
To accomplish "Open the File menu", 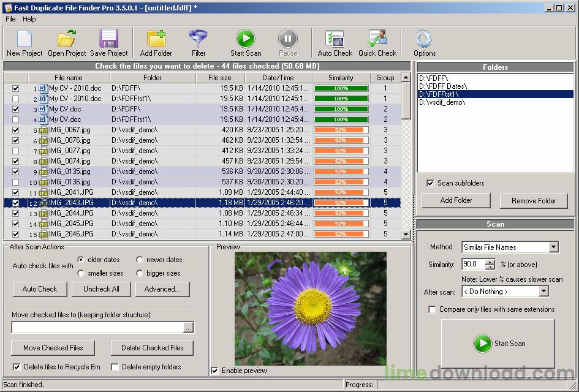I will (x=10, y=19).
